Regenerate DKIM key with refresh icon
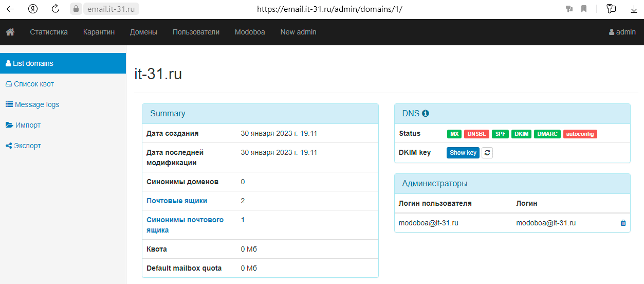644x284 pixels. click(487, 153)
